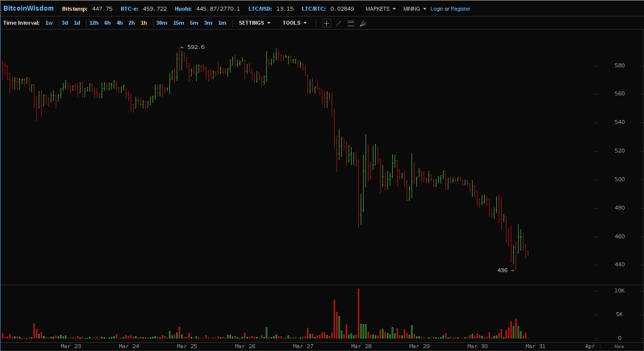Image resolution: width=644 pixels, height=351 pixels.
Task: Select the active 1h interval
Action: click(x=144, y=23)
